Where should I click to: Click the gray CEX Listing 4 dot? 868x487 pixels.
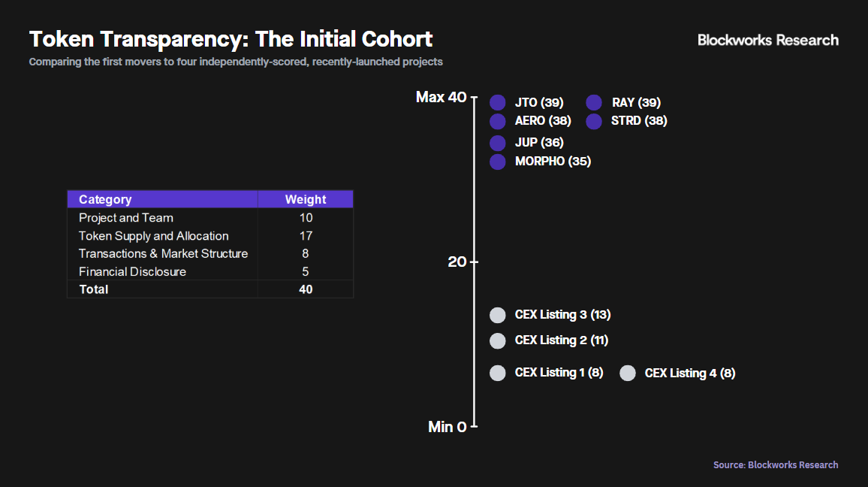(x=628, y=373)
